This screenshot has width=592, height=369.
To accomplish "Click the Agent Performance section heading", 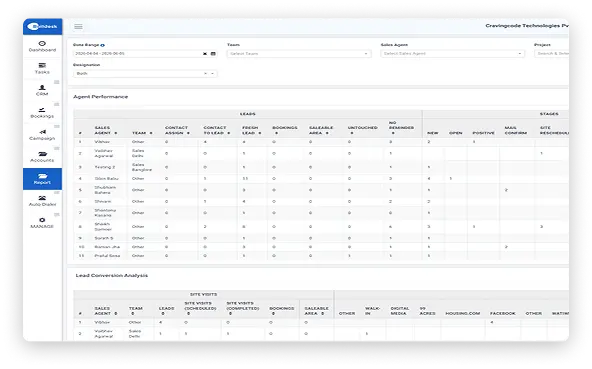I will point(100,97).
